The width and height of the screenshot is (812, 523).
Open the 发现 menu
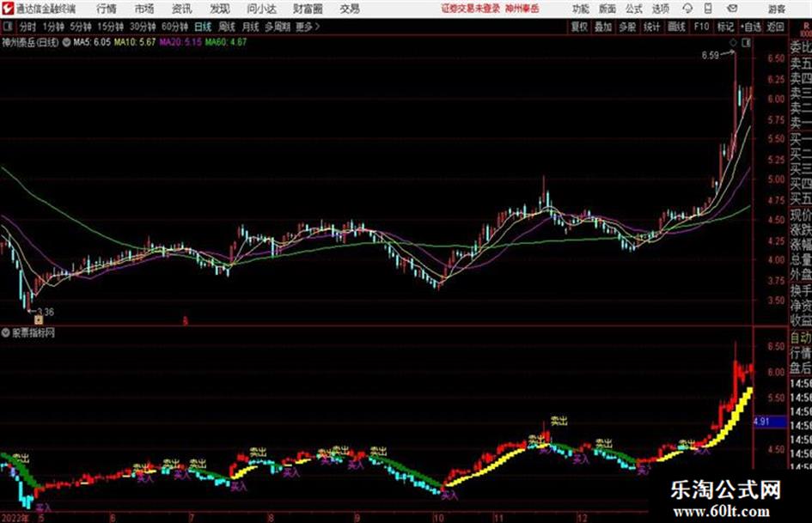(220, 9)
